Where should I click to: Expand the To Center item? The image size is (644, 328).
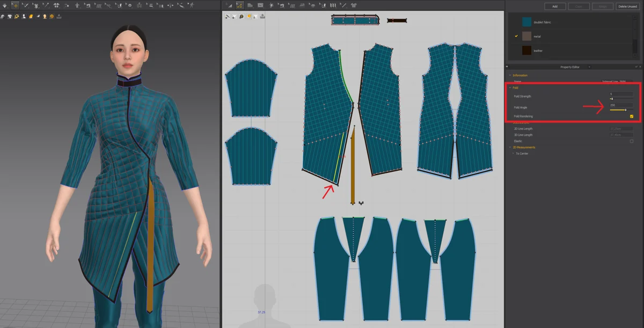pos(513,154)
